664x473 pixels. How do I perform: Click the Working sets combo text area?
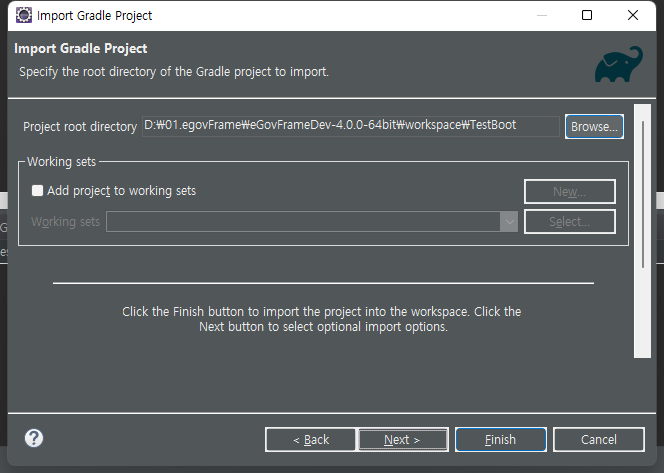pyautogui.click(x=303, y=221)
